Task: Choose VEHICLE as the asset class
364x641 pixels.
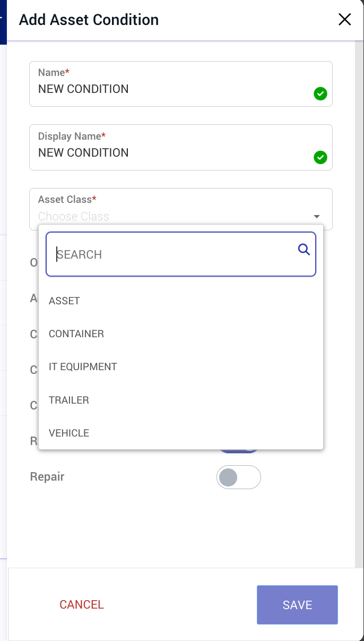Action: pos(69,433)
